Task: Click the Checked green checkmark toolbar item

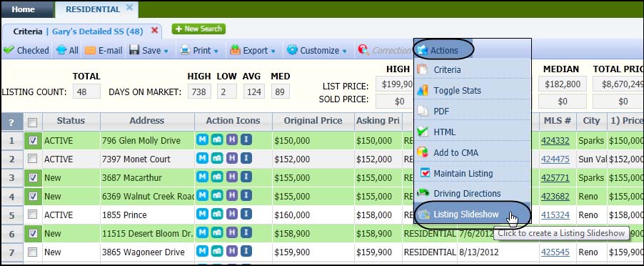Action: (26, 50)
